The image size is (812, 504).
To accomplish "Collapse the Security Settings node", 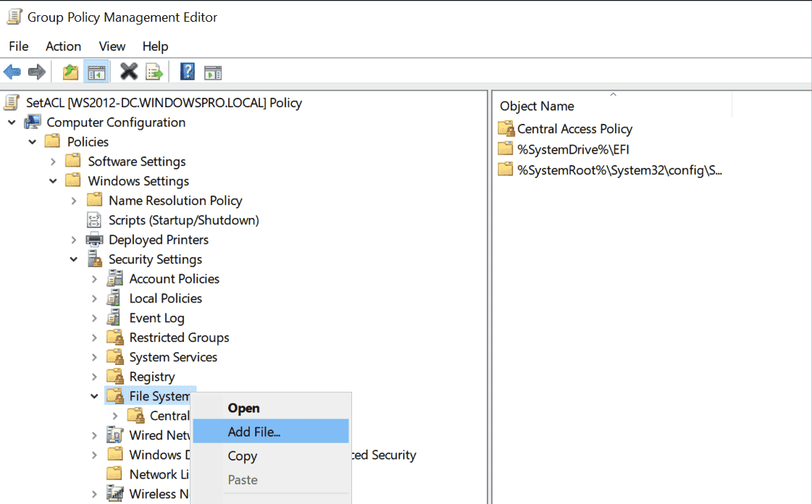I will 74,259.
